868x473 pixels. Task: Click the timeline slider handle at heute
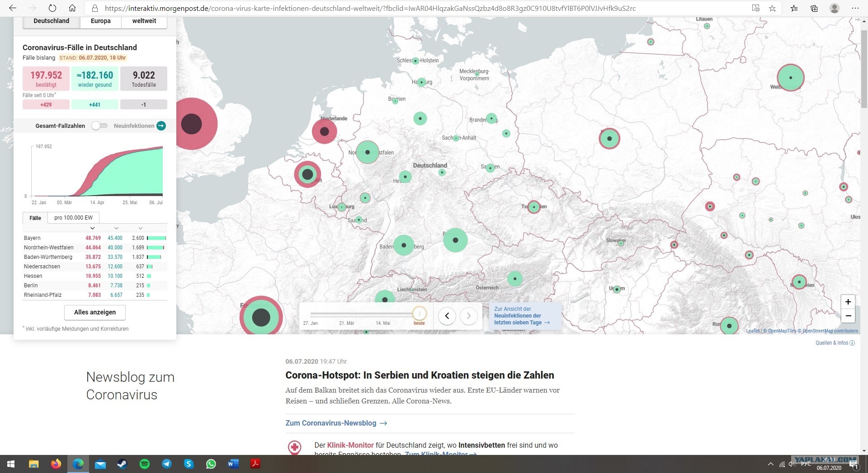coord(419,314)
